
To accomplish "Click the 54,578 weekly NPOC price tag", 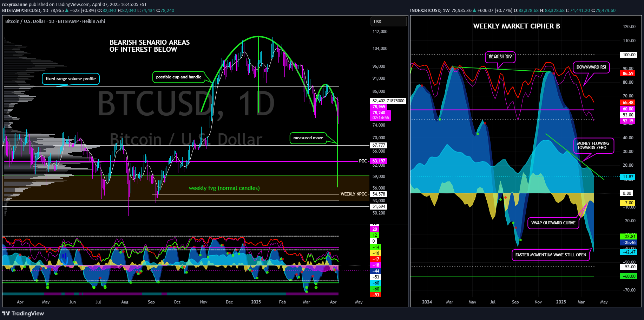I will click(379, 194).
